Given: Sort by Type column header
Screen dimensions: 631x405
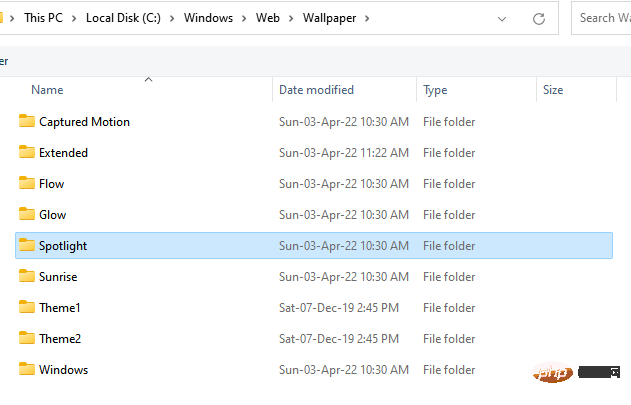Looking at the screenshot, I should 435,90.
